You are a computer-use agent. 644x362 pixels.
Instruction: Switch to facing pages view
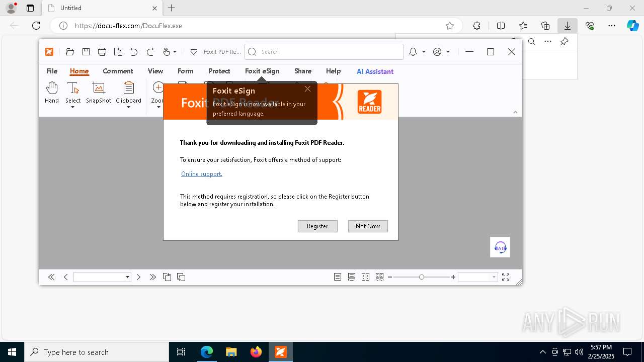point(366,277)
